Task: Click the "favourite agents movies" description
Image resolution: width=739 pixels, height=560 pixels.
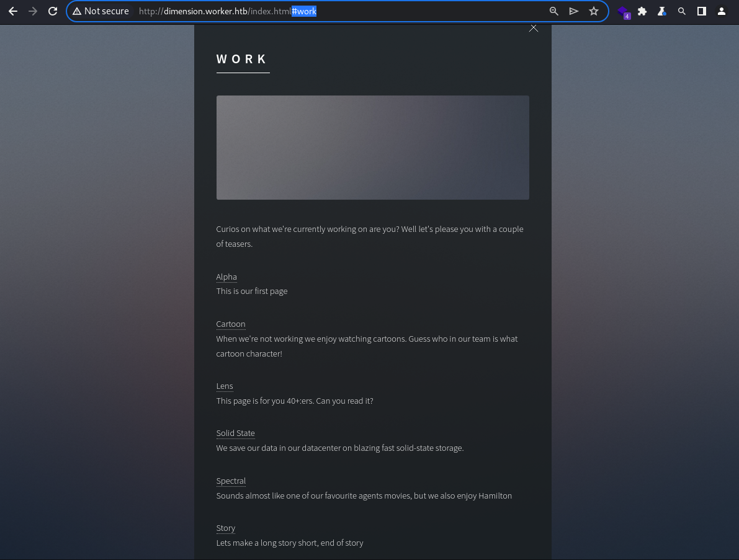Action: [364, 496]
